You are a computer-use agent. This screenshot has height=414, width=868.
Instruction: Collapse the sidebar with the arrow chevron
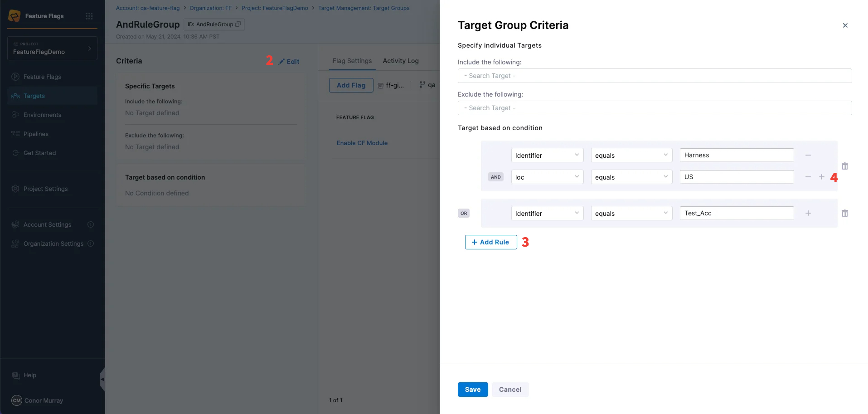point(103,379)
